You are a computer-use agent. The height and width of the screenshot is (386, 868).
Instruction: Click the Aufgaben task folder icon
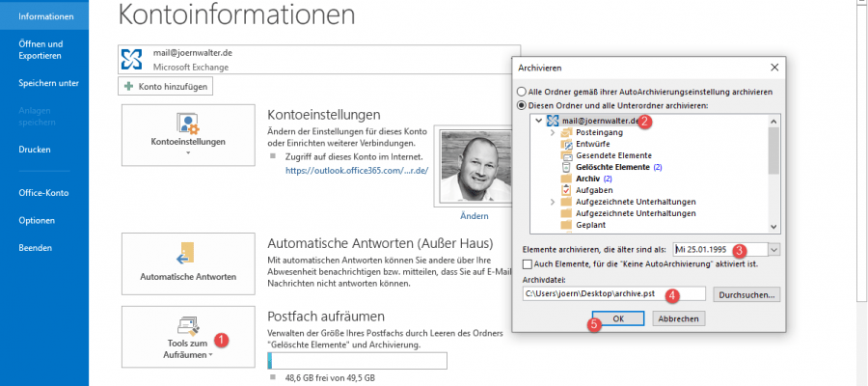[566, 190]
